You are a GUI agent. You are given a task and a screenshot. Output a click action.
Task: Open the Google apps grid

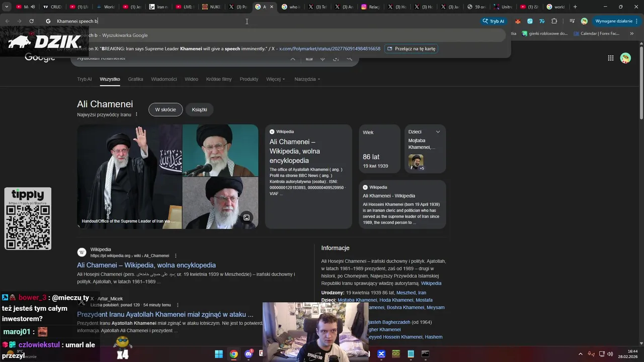tap(611, 58)
